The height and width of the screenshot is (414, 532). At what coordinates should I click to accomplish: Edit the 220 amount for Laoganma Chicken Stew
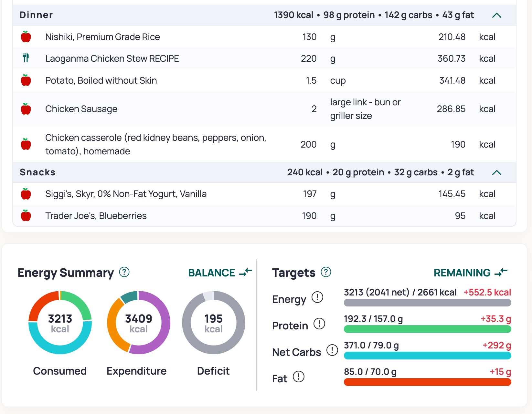[309, 58]
